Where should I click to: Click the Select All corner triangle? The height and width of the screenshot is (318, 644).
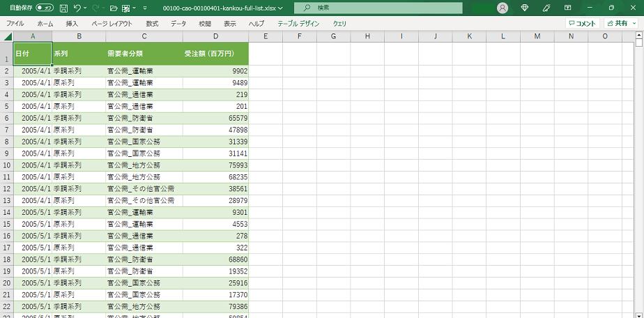7,36
